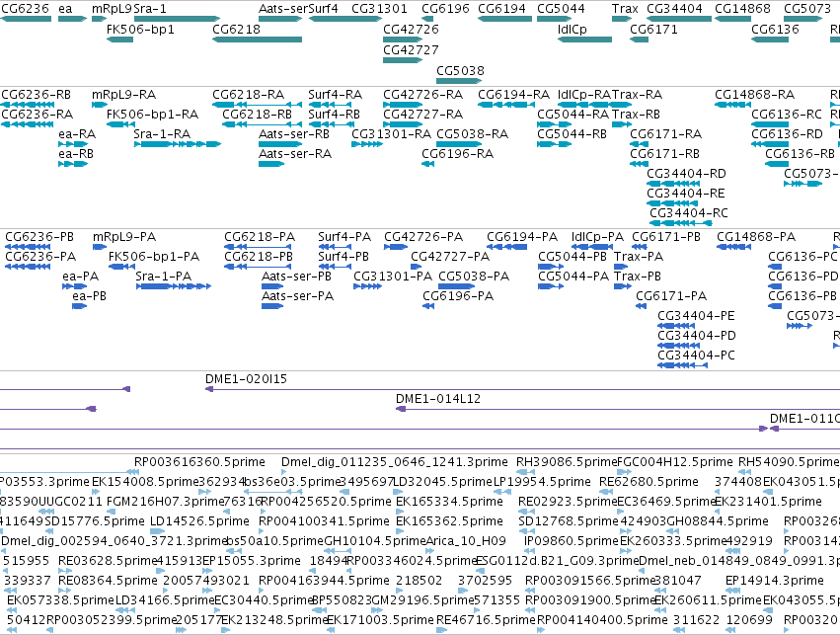Select the CG34404-RC transcript glyph
The height and width of the screenshot is (635, 840).
(681, 223)
